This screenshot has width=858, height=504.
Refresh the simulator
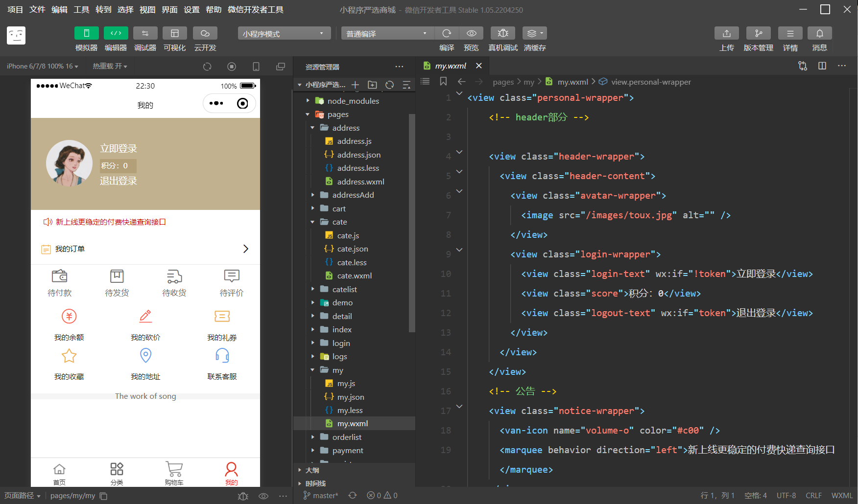(x=207, y=67)
